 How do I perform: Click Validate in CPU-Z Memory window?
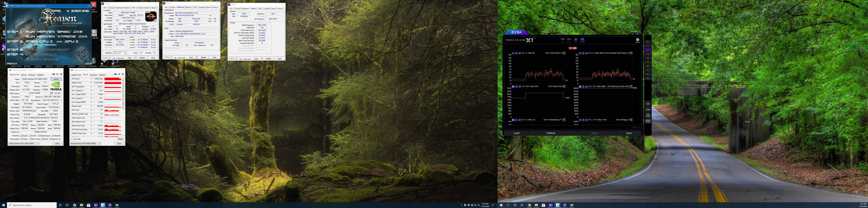click(x=269, y=58)
